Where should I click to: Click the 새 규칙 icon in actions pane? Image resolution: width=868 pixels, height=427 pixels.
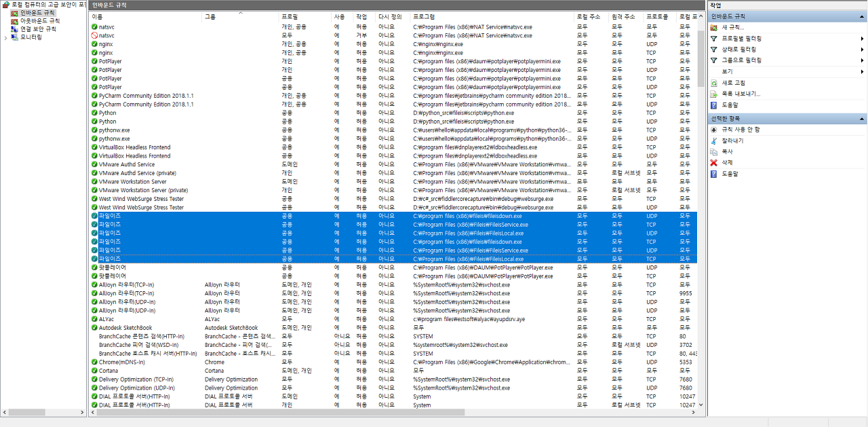(713, 28)
